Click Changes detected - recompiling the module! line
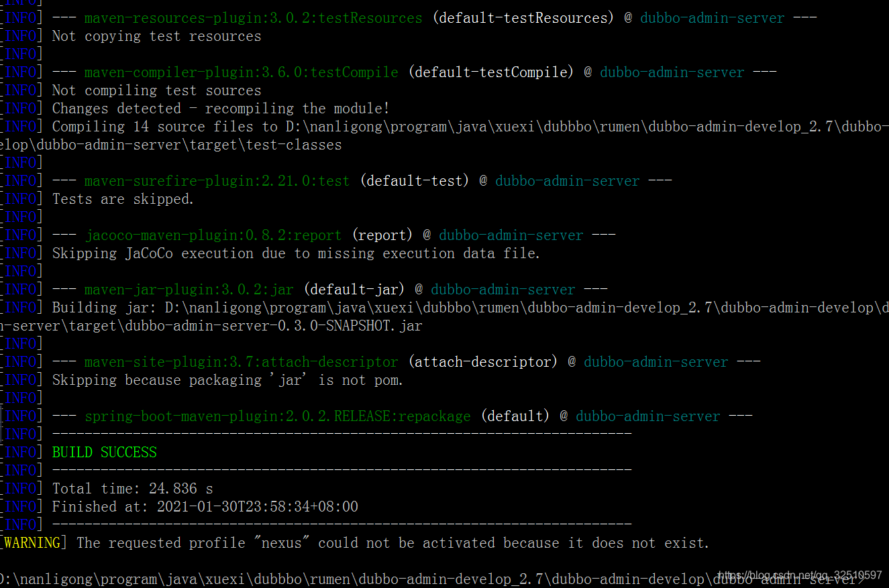889x588 pixels. [x=221, y=109]
